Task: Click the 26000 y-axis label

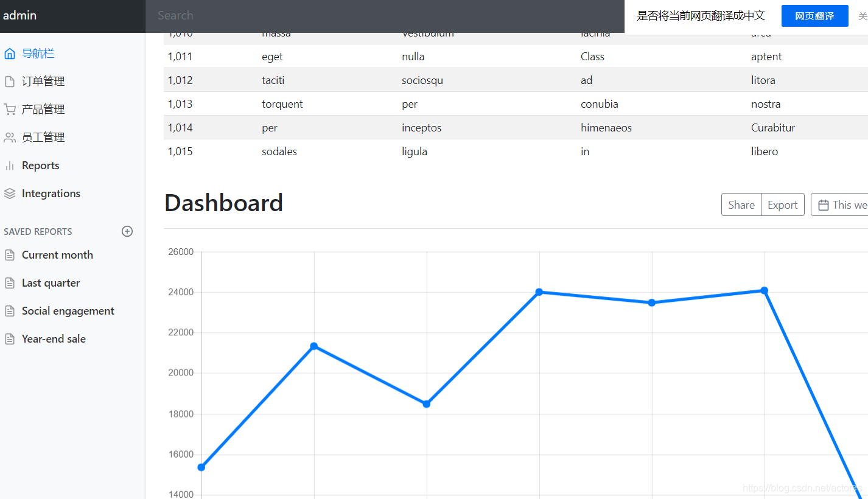Action: click(x=181, y=252)
